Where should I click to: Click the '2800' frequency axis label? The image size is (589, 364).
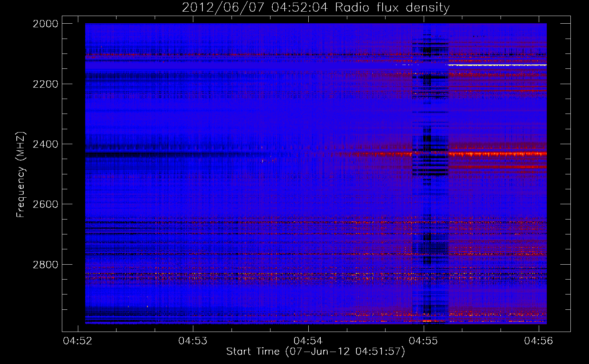pos(46,264)
